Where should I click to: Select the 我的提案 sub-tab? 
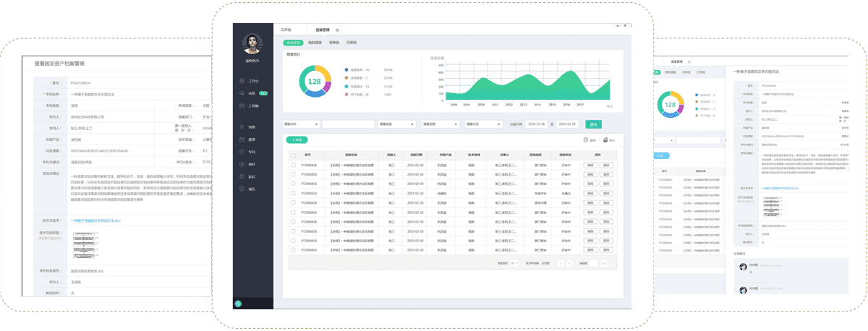(x=315, y=43)
